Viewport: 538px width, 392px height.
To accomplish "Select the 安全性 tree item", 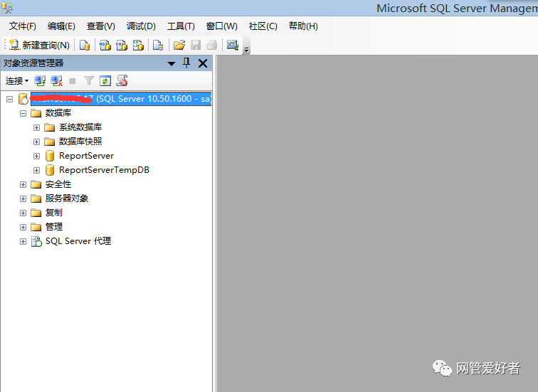I will point(58,184).
